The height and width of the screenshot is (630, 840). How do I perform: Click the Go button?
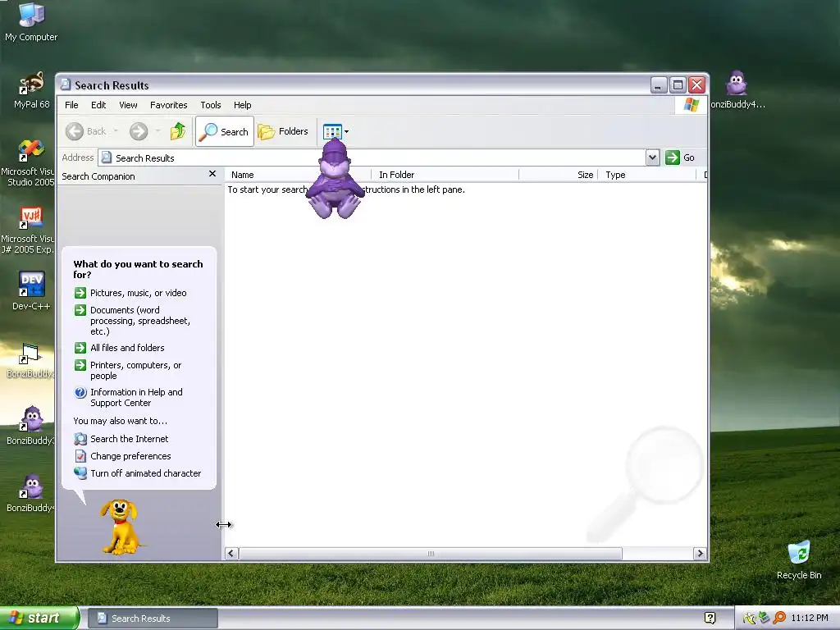coord(680,157)
